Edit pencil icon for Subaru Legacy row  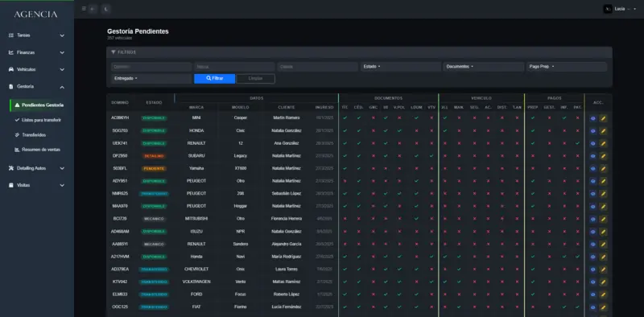[603, 156]
